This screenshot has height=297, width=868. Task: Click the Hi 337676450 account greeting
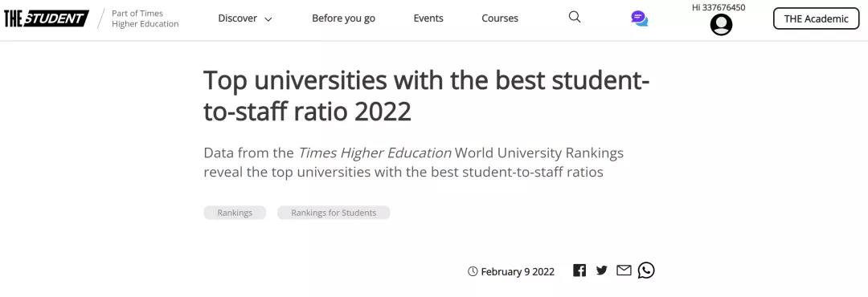click(x=719, y=7)
